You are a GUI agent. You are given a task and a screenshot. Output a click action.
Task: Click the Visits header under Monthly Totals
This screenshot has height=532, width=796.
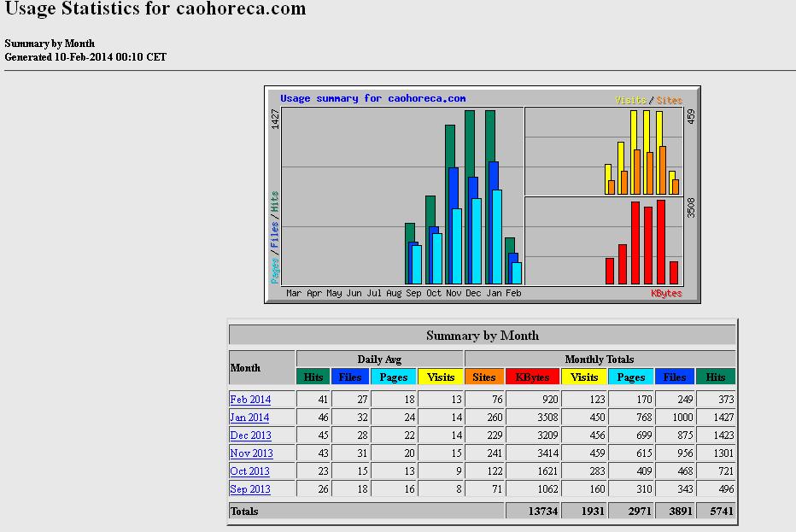pyautogui.click(x=584, y=377)
